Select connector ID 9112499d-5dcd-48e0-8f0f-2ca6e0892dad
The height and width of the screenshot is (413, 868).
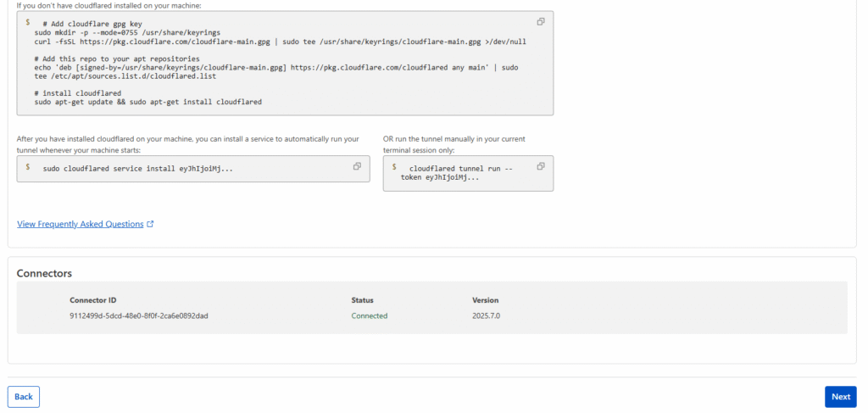point(139,316)
